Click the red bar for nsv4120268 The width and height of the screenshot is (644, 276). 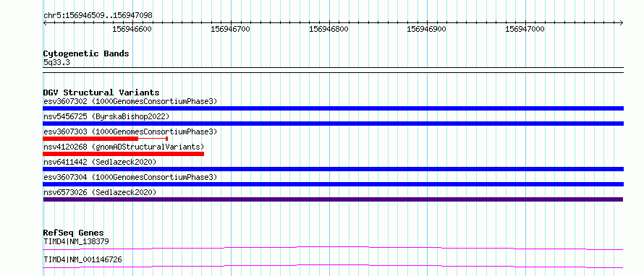tap(124, 154)
